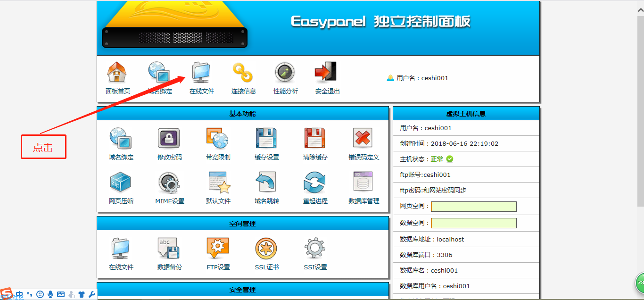Click the 数据库地址：localhost row

tap(466, 239)
